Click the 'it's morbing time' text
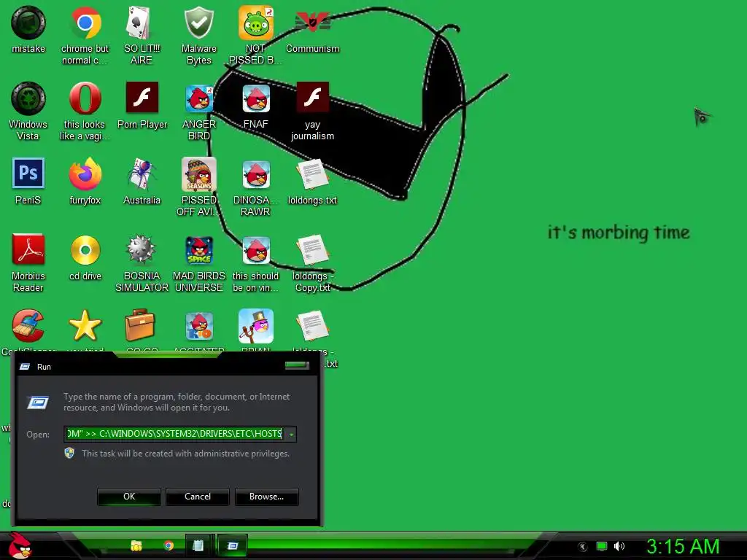This screenshot has height=560, width=747. [x=619, y=233]
